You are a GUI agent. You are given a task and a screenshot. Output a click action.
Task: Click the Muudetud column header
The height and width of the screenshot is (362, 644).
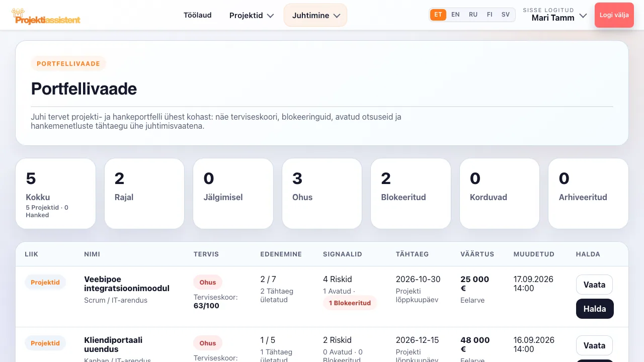coord(534,254)
